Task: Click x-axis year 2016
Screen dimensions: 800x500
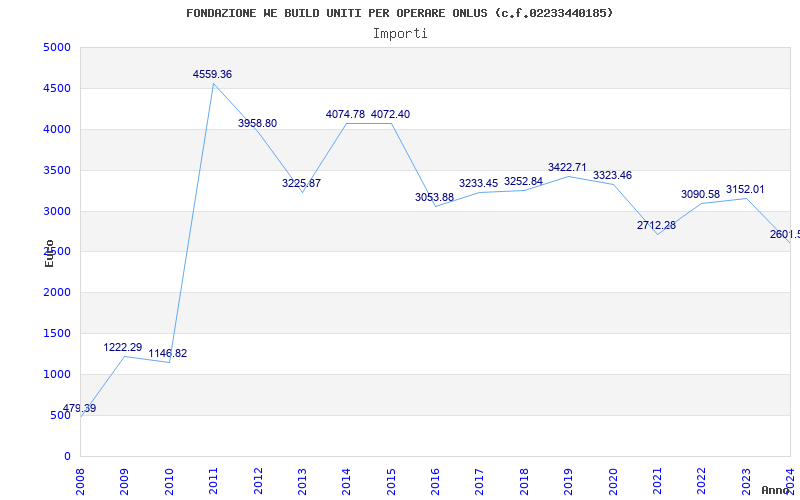Action: [436, 481]
